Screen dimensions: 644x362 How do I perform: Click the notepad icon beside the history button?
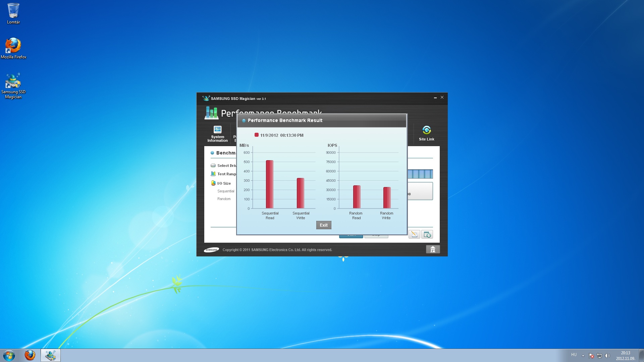(x=414, y=235)
